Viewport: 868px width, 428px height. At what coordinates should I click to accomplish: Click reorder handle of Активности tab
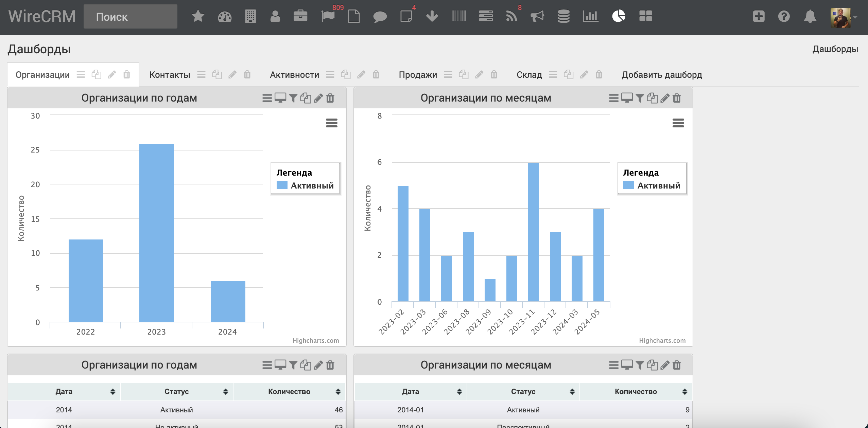tap(330, 74)
